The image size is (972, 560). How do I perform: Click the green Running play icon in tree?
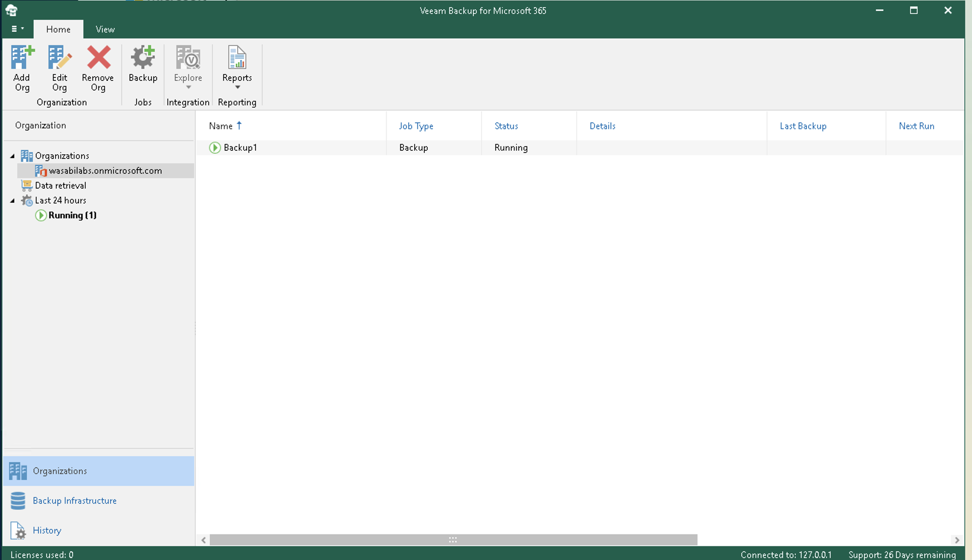coord(41,215)
